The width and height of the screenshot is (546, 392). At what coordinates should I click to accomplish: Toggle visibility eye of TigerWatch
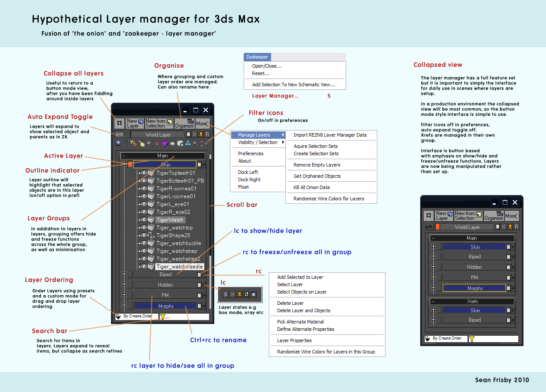(x=144, y=220)
